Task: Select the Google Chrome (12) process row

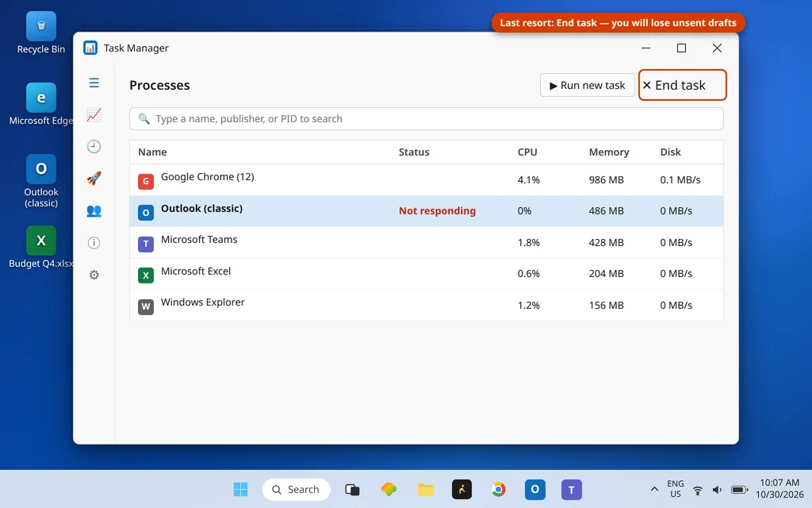Action: 426,180
